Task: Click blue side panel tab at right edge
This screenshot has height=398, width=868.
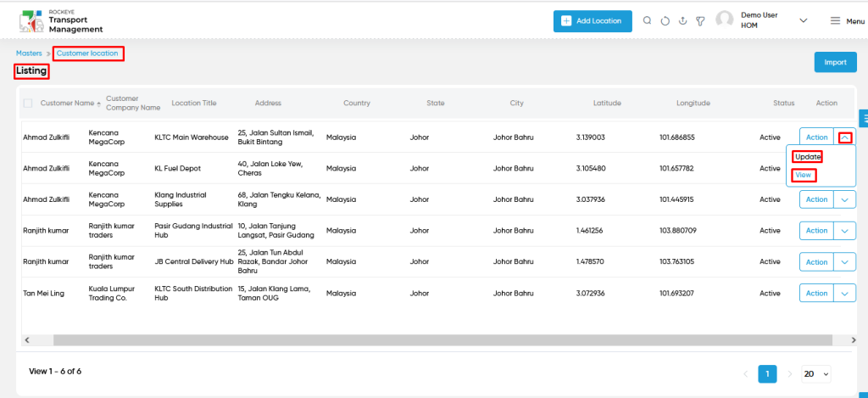Action: pyautogui.click(x=863, y=117)
